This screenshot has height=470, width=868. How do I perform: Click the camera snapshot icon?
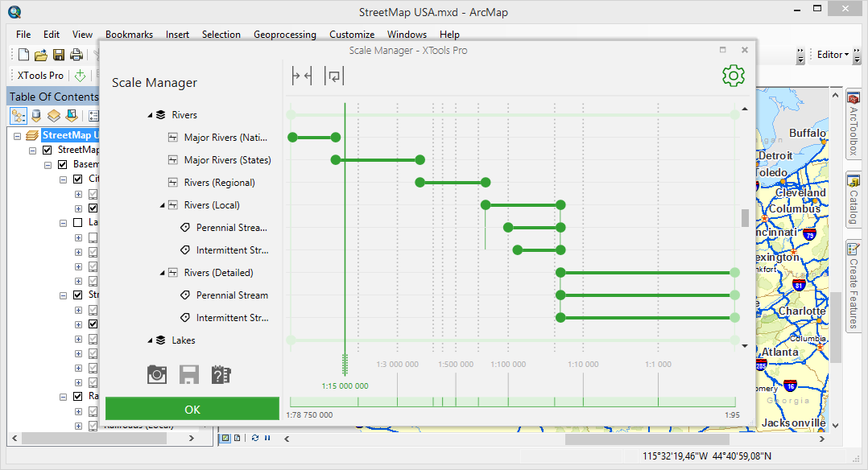[157, 375]
